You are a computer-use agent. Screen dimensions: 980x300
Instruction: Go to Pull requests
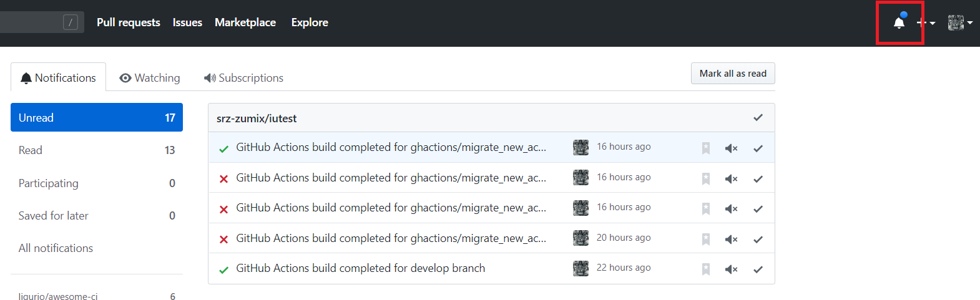(x=129, y=22)
